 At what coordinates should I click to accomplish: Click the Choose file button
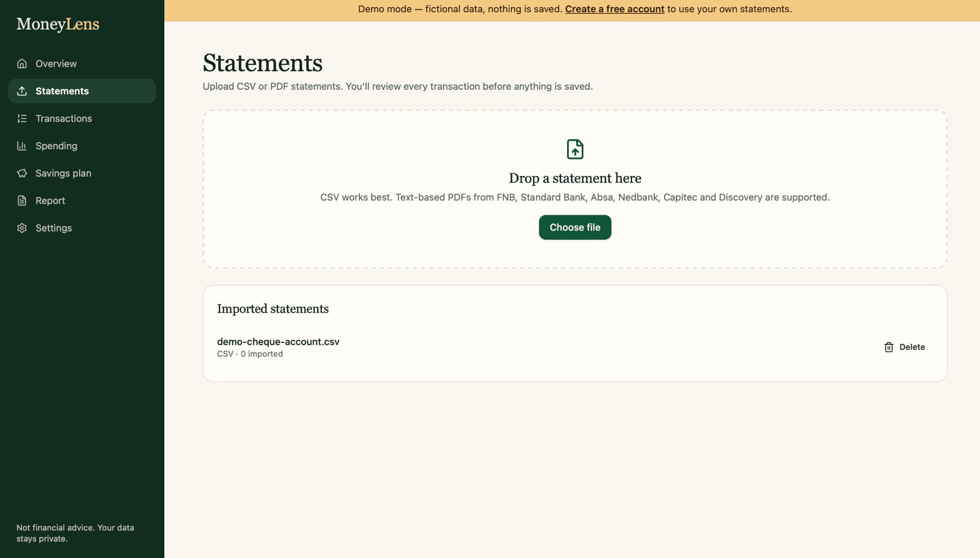[575, 227]
